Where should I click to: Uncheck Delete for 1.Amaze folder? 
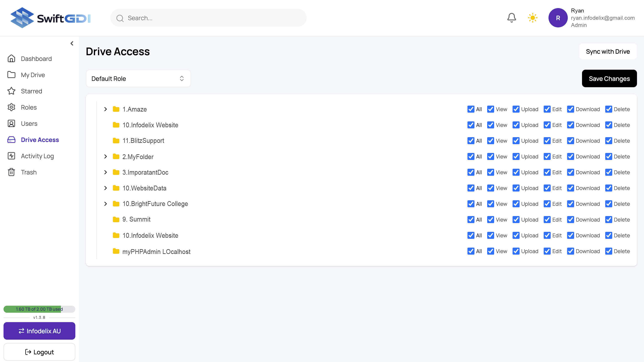coord(609,109)
